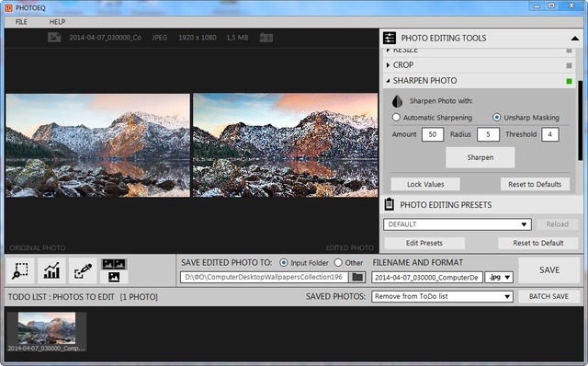Click the Reload presets button
588x366 pixels.
(558, 224)
